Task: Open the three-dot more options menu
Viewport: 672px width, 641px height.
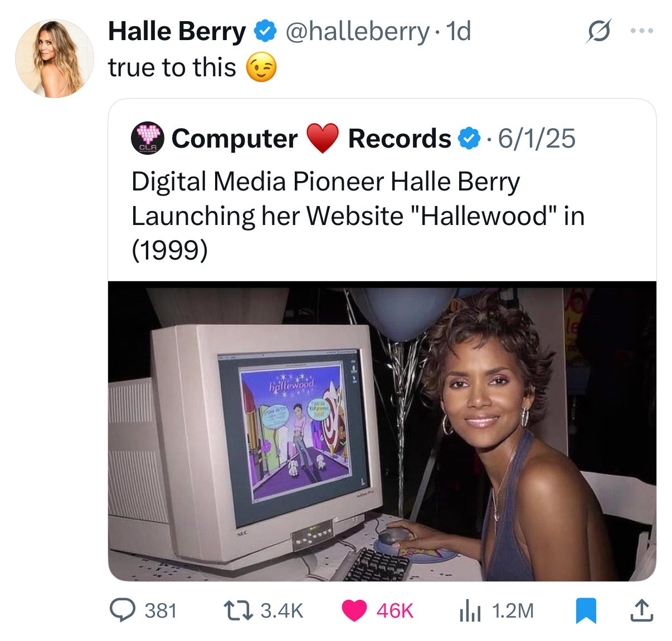Action: (x=641, y=32)
